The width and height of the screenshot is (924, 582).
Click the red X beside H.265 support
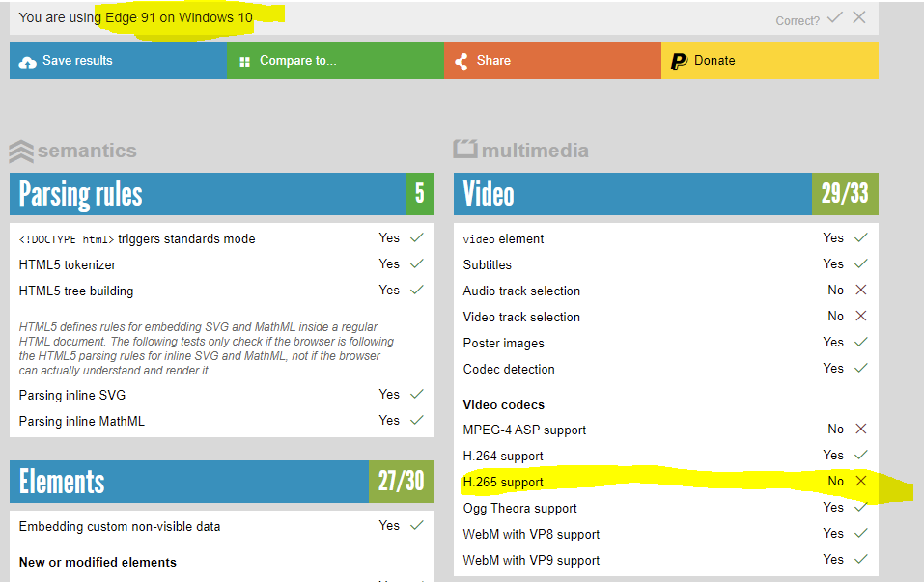click(861, 481)
